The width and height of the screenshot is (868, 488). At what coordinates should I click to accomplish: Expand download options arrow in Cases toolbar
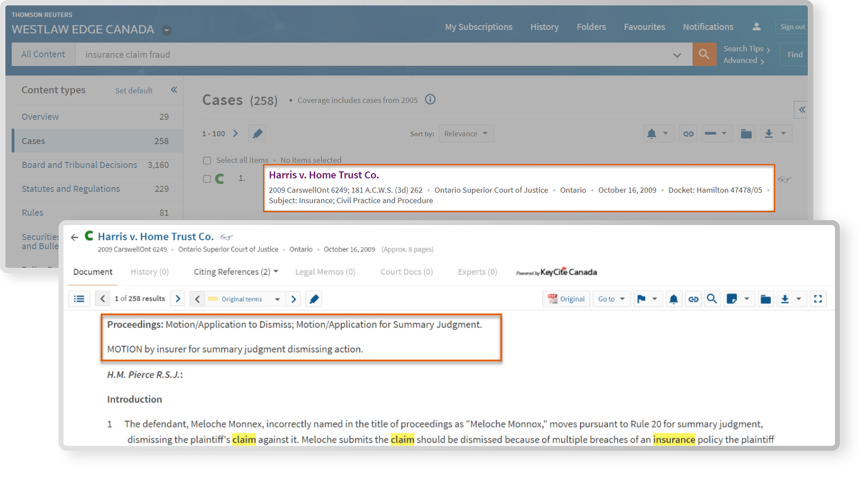[783, 133]
